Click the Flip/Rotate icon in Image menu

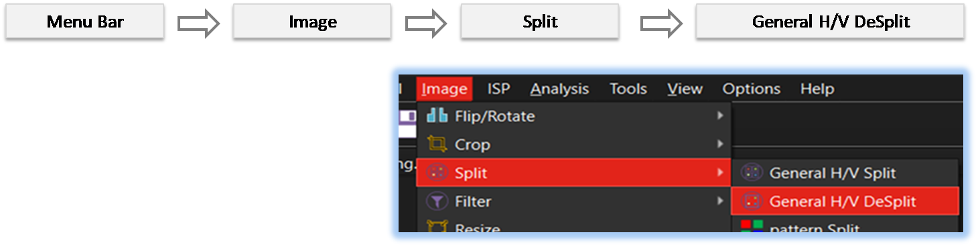click(437, 116)
